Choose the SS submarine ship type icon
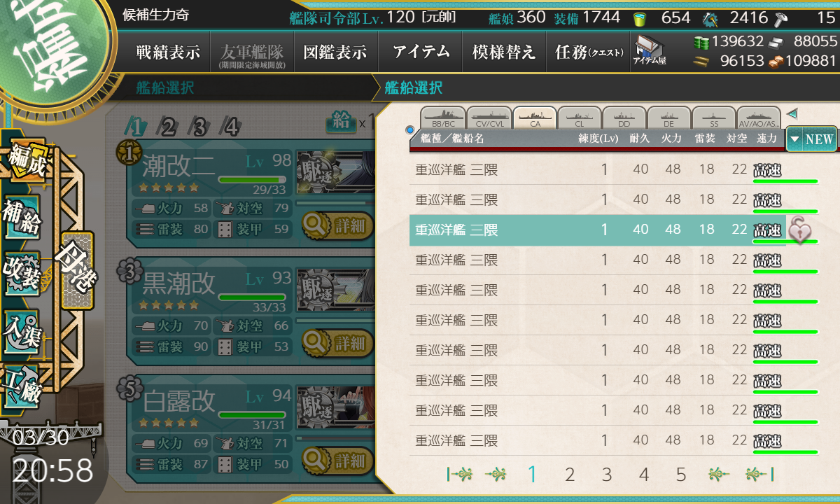 (x=713, y=118)
